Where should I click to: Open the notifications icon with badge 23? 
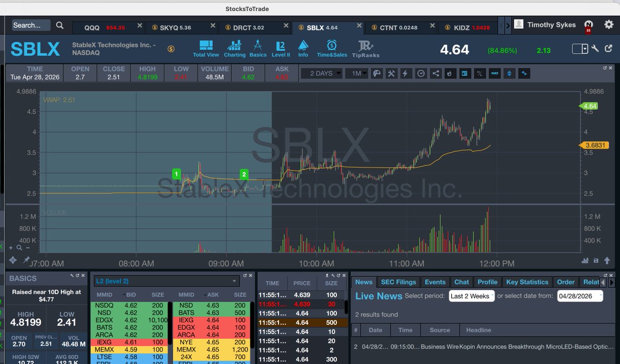tap(588, 25)
